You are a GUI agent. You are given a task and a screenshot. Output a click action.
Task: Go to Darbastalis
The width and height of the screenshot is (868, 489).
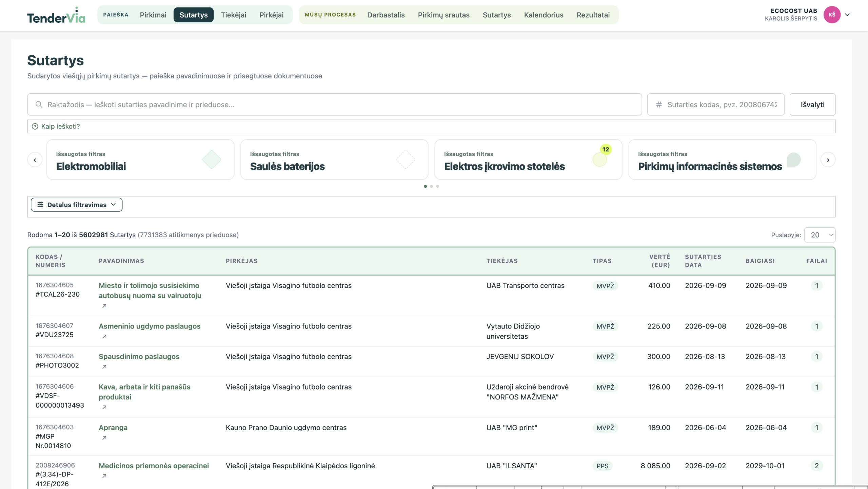point(386,15)
